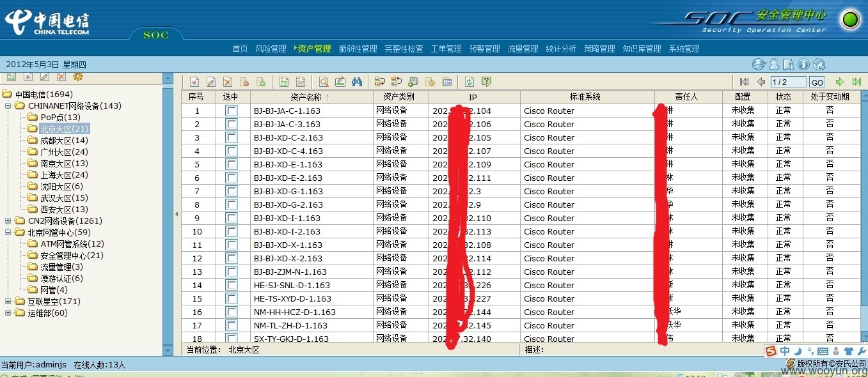Expand the 互联星空 tree node

tap(8, 302)
